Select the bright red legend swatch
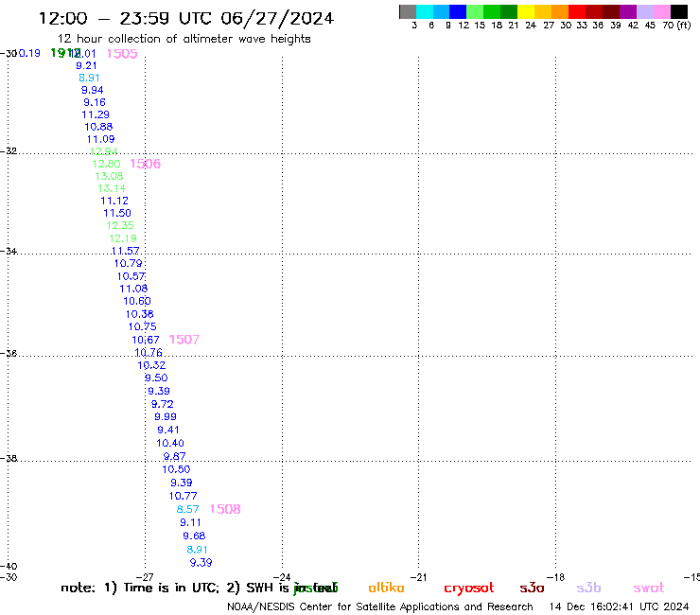 (x=577, y=11)
